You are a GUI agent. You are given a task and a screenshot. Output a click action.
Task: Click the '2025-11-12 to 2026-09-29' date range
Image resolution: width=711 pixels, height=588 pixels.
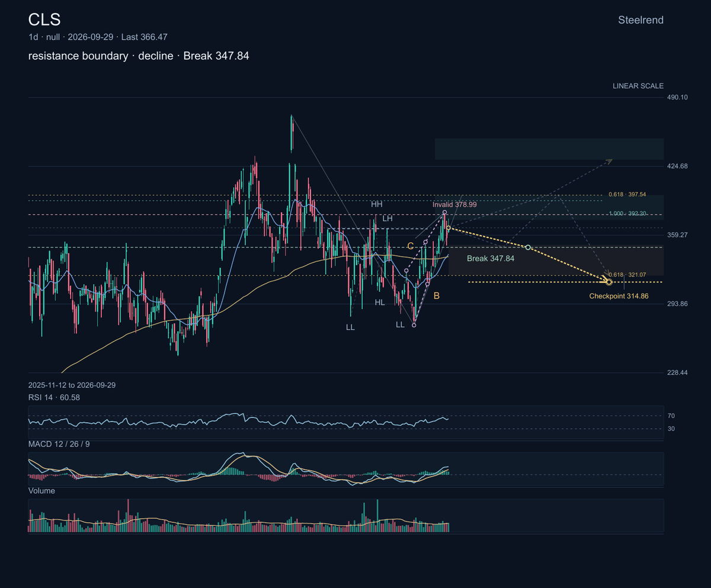point(72,385)
